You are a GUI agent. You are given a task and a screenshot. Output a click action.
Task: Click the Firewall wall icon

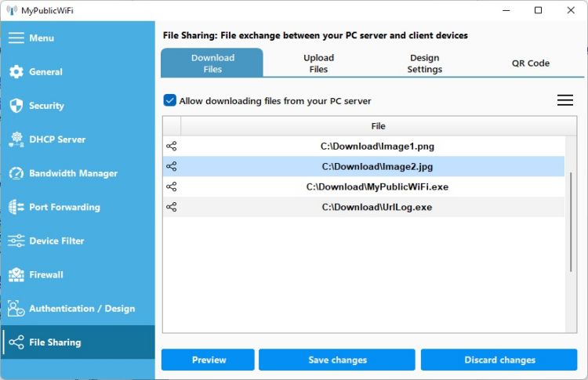pyautogui.click(x=16, y=275)
